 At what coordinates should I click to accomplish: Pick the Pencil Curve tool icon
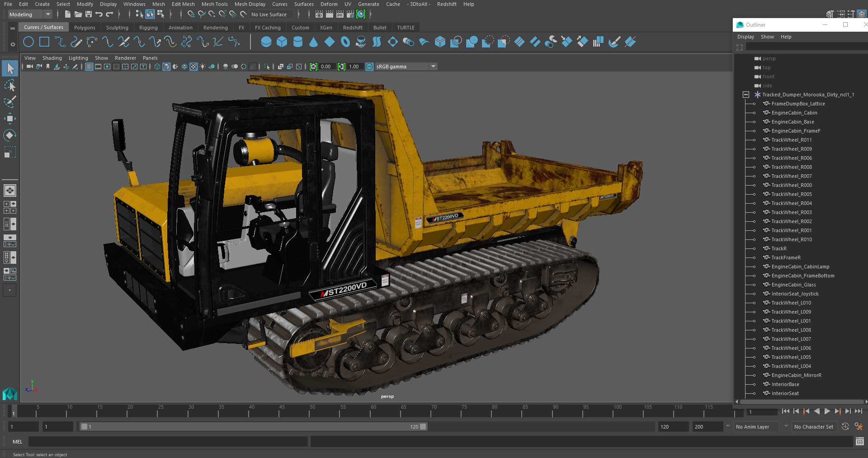(76, 42)
